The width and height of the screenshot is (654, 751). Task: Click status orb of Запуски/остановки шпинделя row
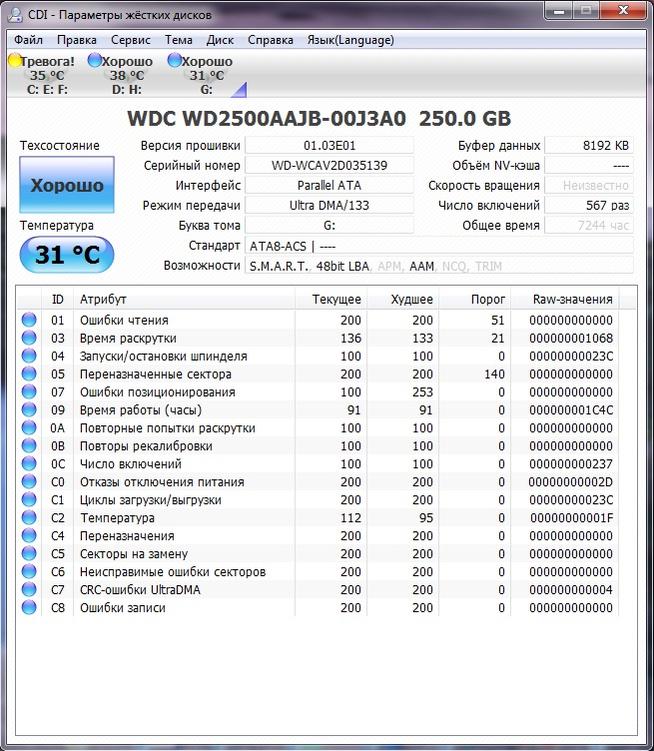(x=29, y=355)
